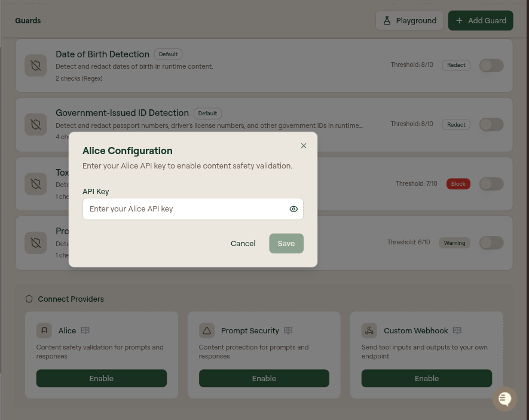Toggle the Government-Issued ID Detection guard
This screenshot has width=529, height=420.
[491, 124]
